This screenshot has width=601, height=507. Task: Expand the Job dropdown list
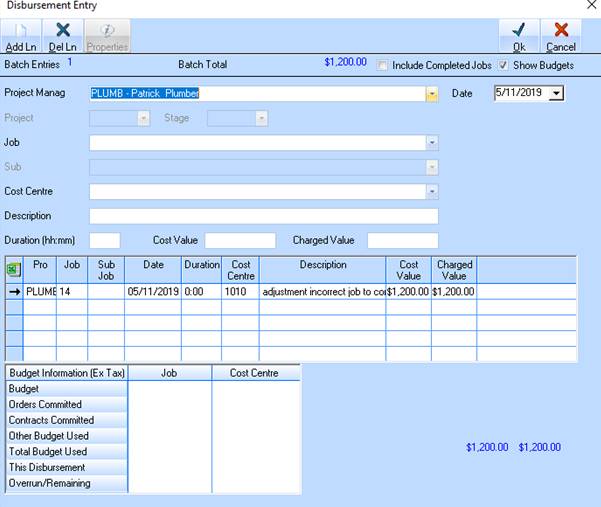[x=432, y=143]
